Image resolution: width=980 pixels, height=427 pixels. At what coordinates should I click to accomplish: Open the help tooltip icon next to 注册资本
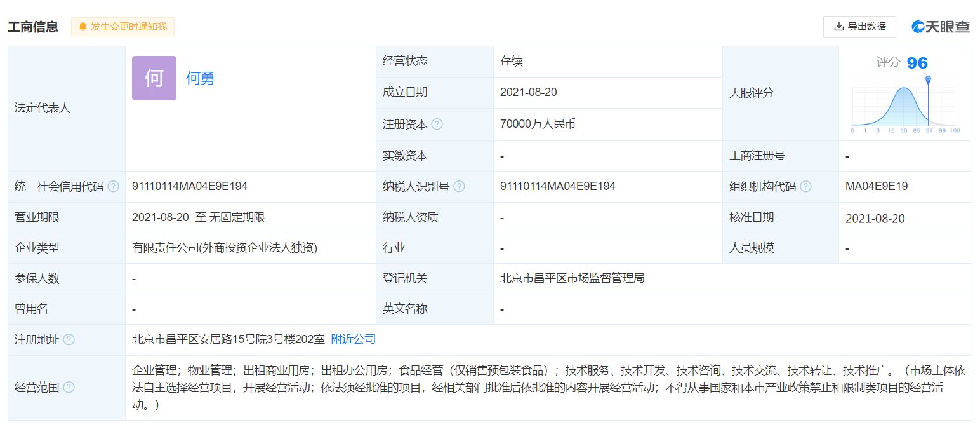tap(437, 124)
